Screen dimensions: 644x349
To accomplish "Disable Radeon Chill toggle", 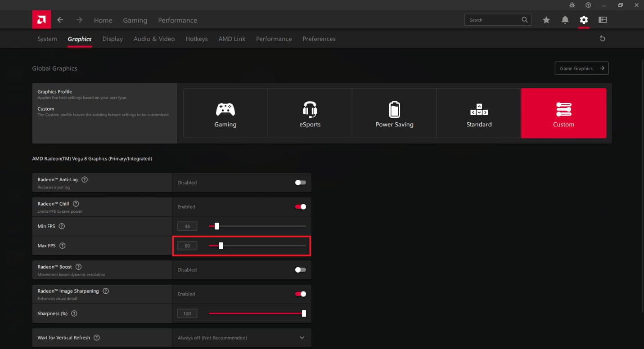I will pos(301,207).
